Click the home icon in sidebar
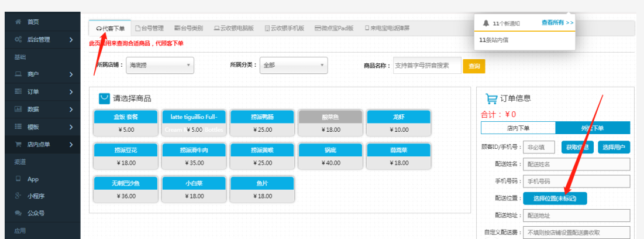The height and width of the screenshot is (239, 644). 18,22
